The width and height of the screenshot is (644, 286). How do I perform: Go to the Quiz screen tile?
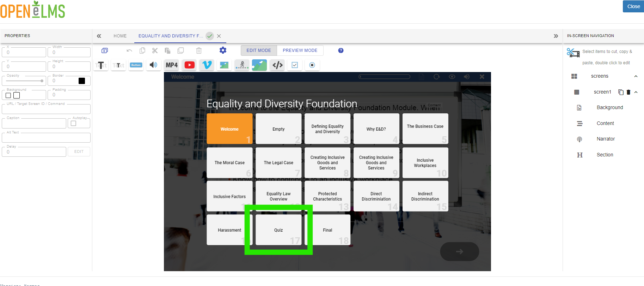coord(278,230)
